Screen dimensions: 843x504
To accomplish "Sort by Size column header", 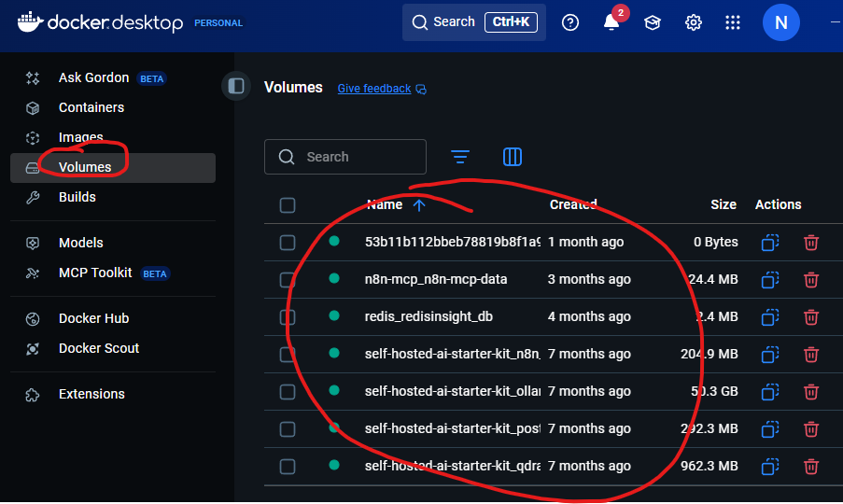I will click(724, 204).
